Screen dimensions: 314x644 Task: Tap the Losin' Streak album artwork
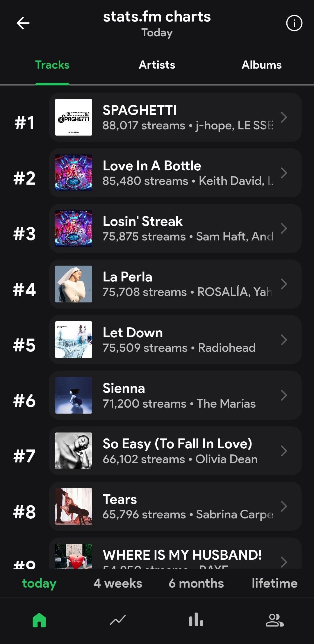[74, 228]
